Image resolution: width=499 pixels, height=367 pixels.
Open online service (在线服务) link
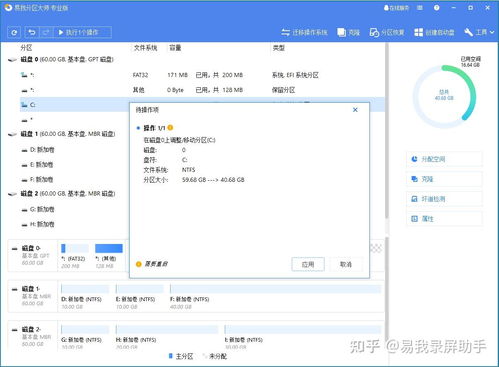(396, 8)
